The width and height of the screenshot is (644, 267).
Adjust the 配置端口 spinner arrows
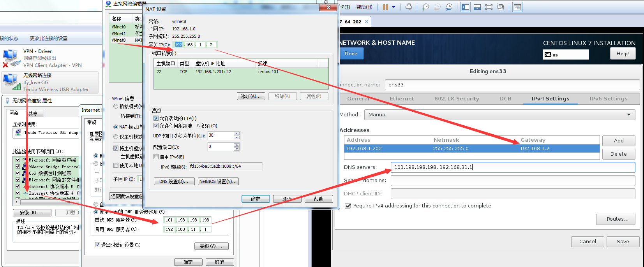237,147
